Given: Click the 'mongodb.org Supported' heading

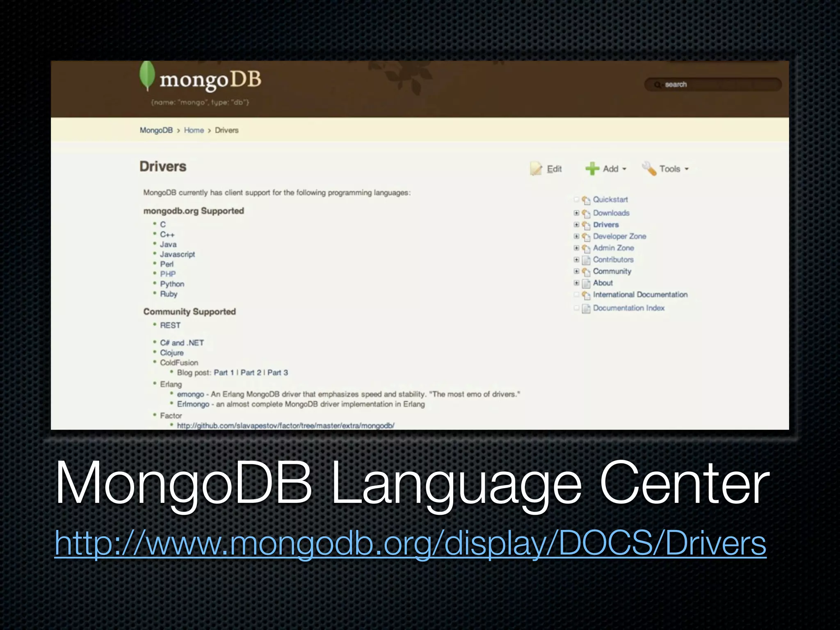Looking at the screenshot, I should pos(194,211).
